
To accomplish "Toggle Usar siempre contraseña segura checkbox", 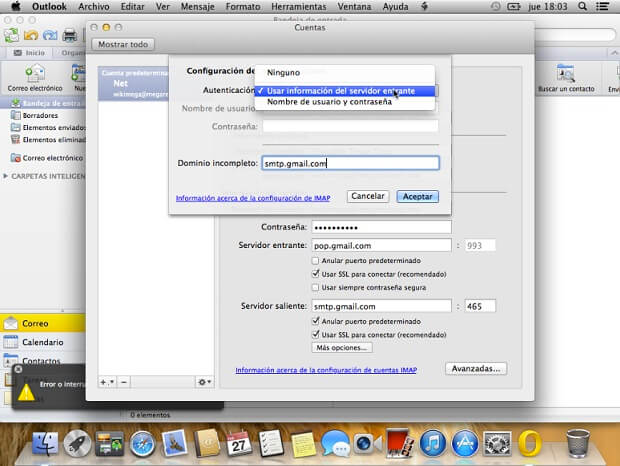I will [x=315, y=287].
